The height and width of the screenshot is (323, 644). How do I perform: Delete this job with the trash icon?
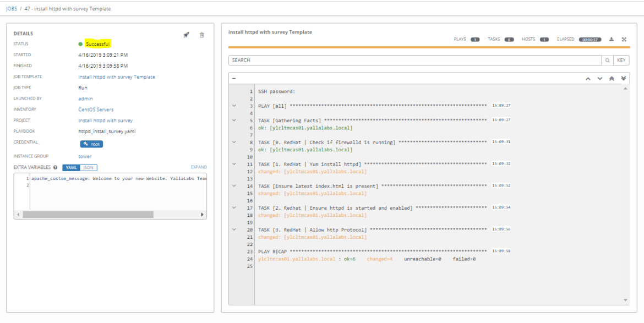(202, 34)
